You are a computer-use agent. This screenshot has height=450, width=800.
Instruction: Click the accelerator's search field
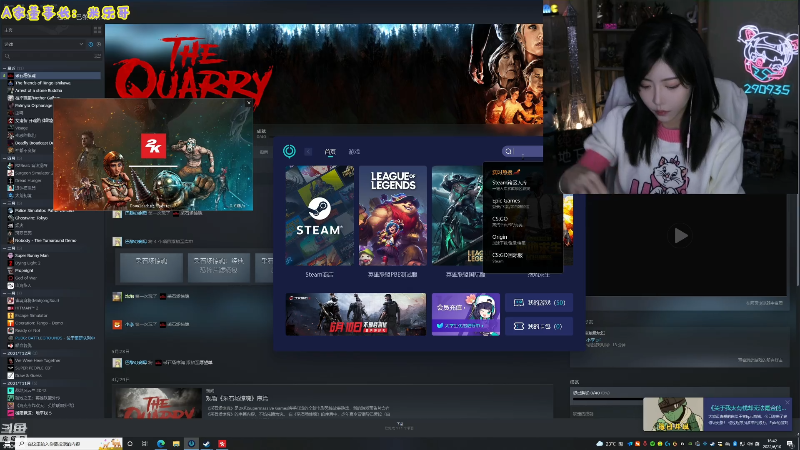(522, 151)
